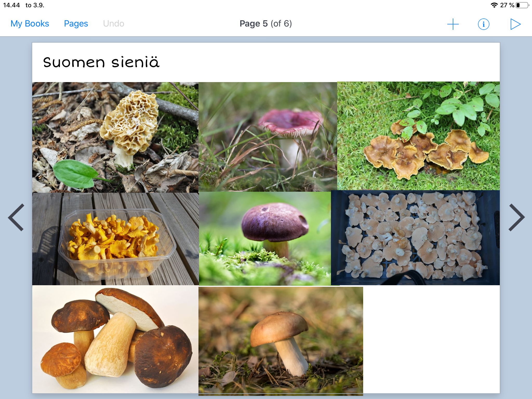Tap the Page 5 (of 6) title
This screenshot has width=532, height=399.
(265, 24)
